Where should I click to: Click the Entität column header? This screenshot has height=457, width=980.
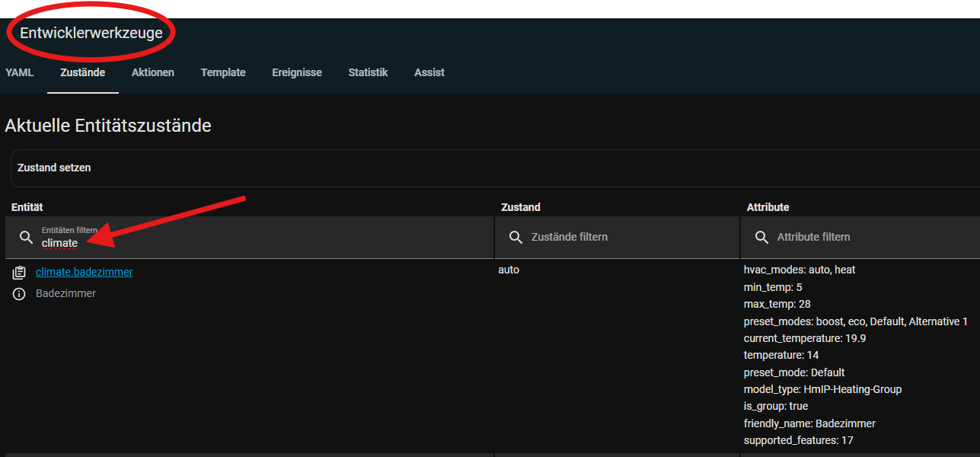(27, 207)
